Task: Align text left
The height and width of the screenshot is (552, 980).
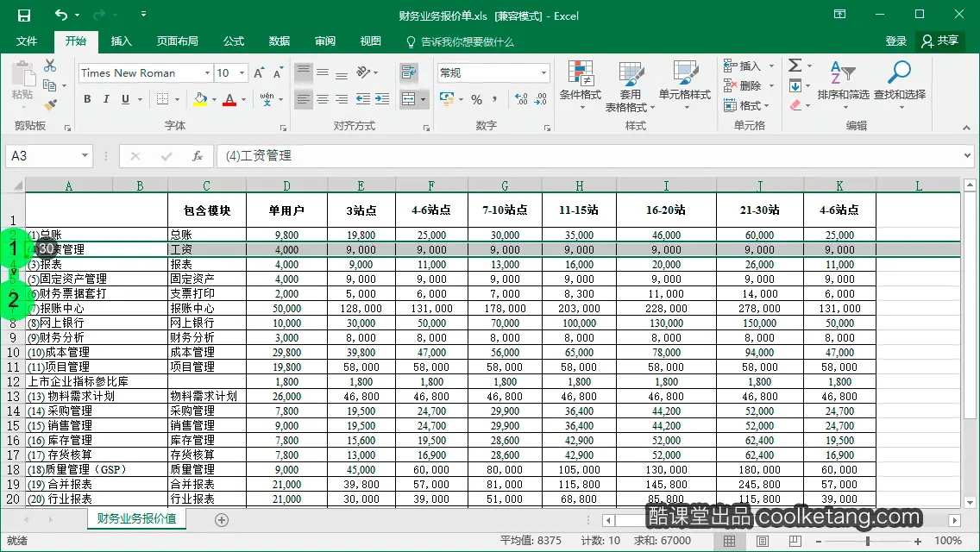Action: [303, 99]
